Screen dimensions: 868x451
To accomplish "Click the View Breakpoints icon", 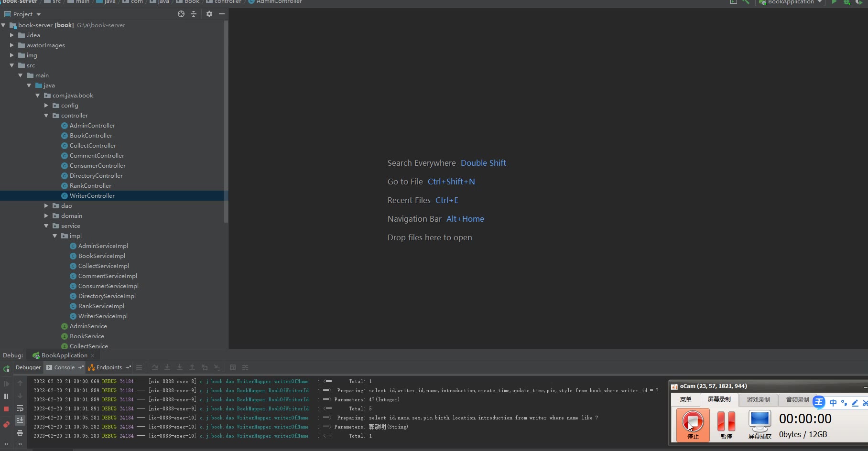I will [x=6, y=424].
